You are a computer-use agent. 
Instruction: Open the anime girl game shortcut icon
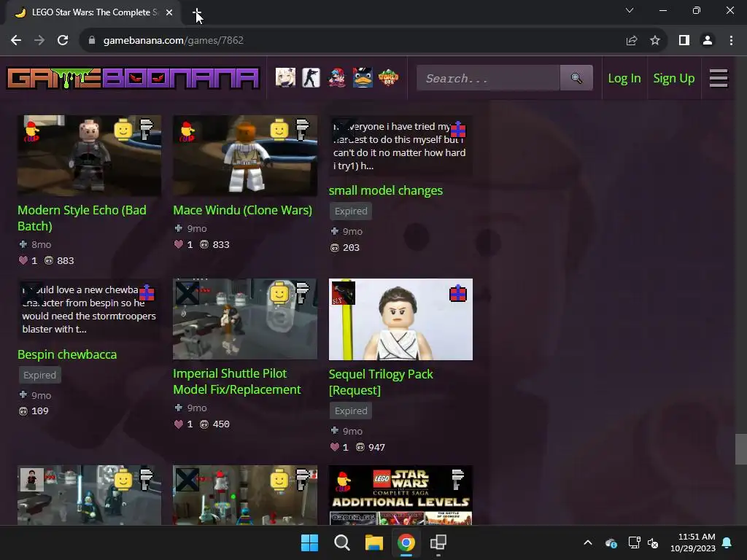(x=285, y=77)
